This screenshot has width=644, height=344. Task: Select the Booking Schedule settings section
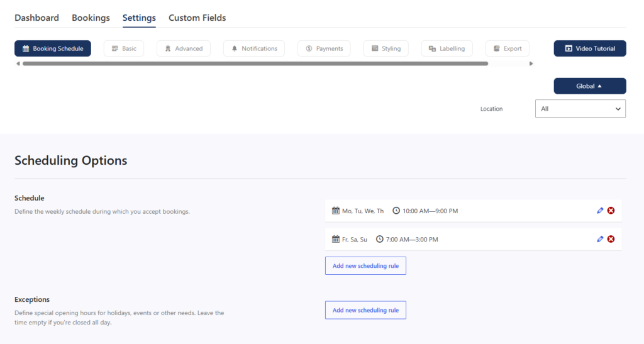tap(53, 48)
